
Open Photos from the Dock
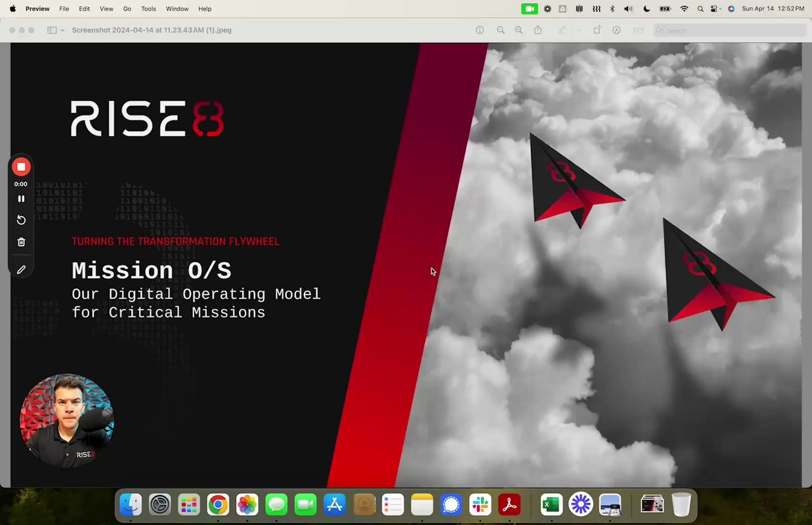point(247,505)
